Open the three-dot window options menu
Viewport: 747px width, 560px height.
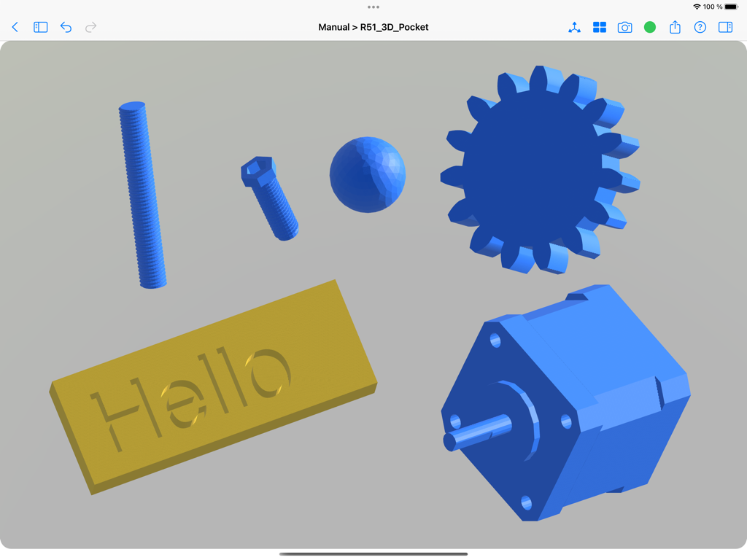coord(373,6)
